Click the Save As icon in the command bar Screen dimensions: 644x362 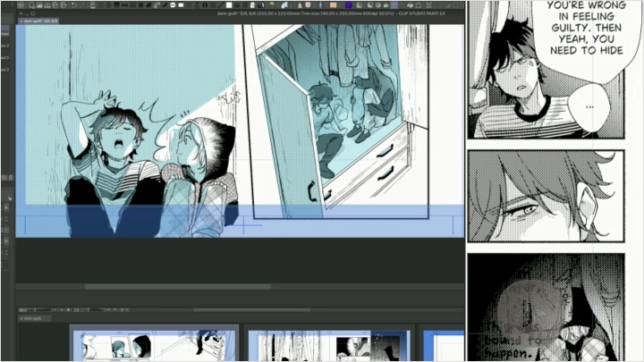point(55,5)
